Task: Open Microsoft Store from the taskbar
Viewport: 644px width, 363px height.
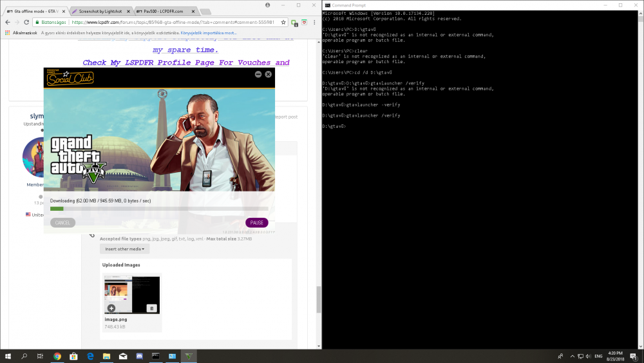Action: coord(73,356)
